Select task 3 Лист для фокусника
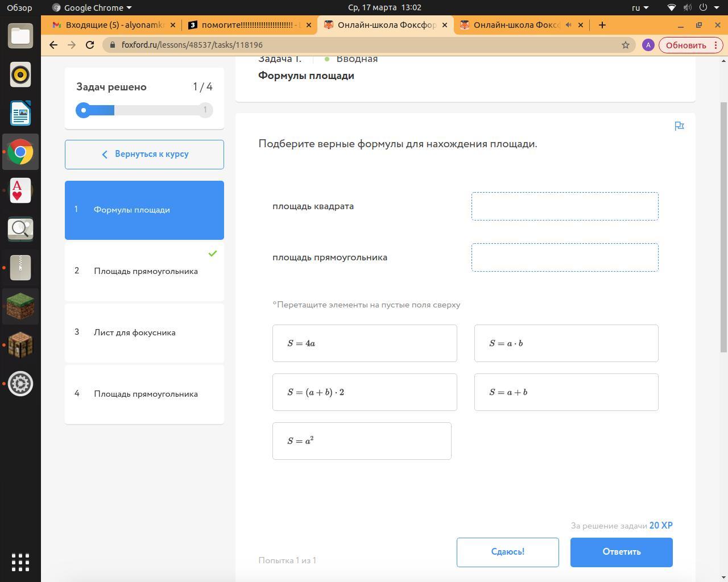The height and width of the screenshot is (582, 728). (x=144, y=333)
